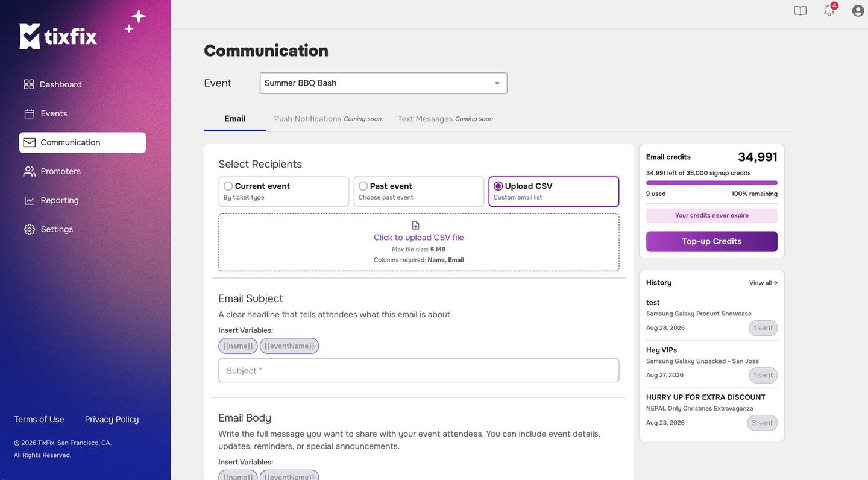Select the Current event radio option

[228, 186]
